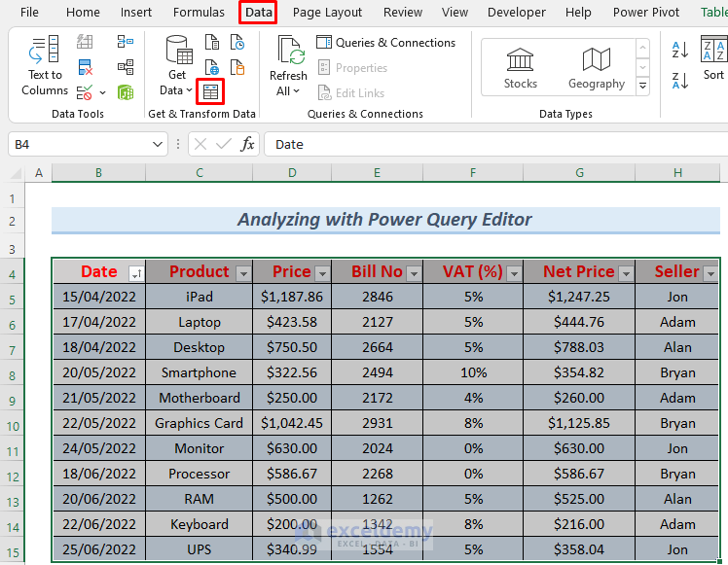Open the Net Price filter dropdown

click(625, 273)
